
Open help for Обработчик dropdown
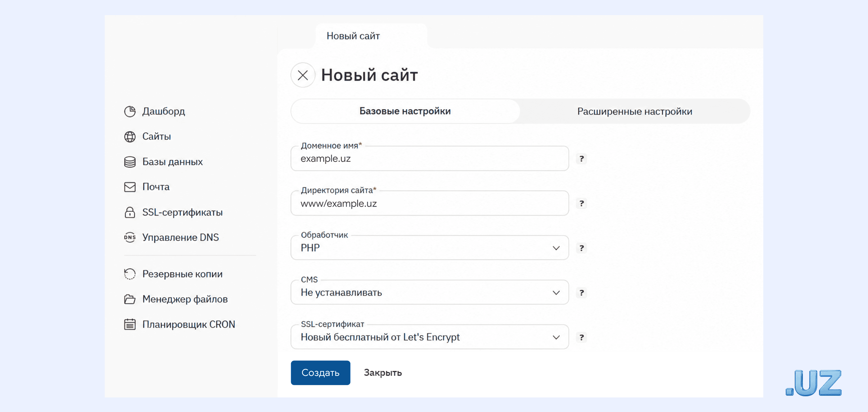(x=582, y=248)
